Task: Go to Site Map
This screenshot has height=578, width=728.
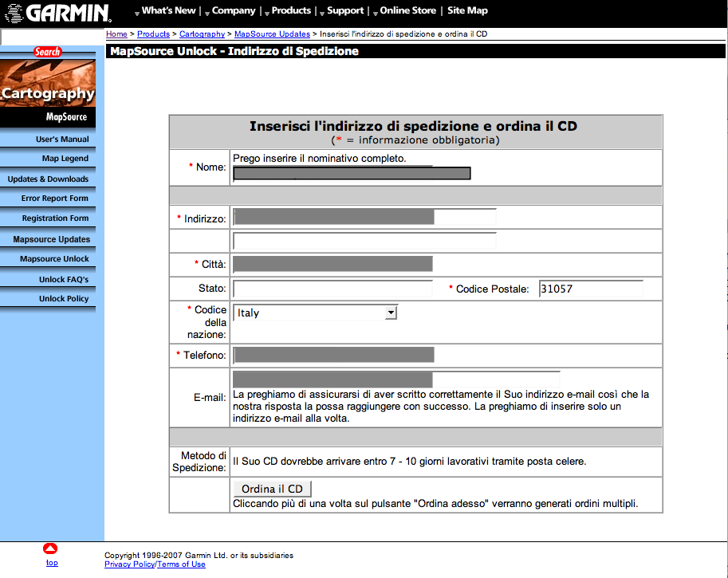Action: tap(467, 10)
